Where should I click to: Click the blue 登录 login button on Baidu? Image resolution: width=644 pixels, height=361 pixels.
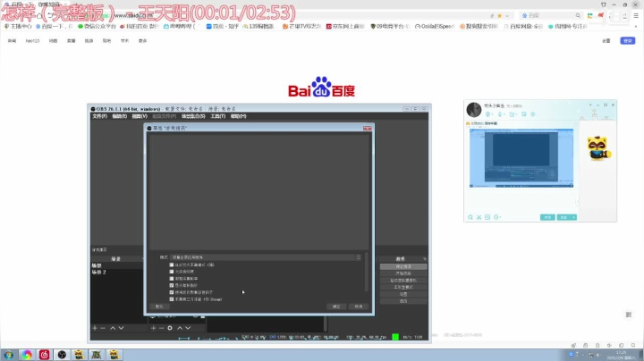tap(628, 40)
